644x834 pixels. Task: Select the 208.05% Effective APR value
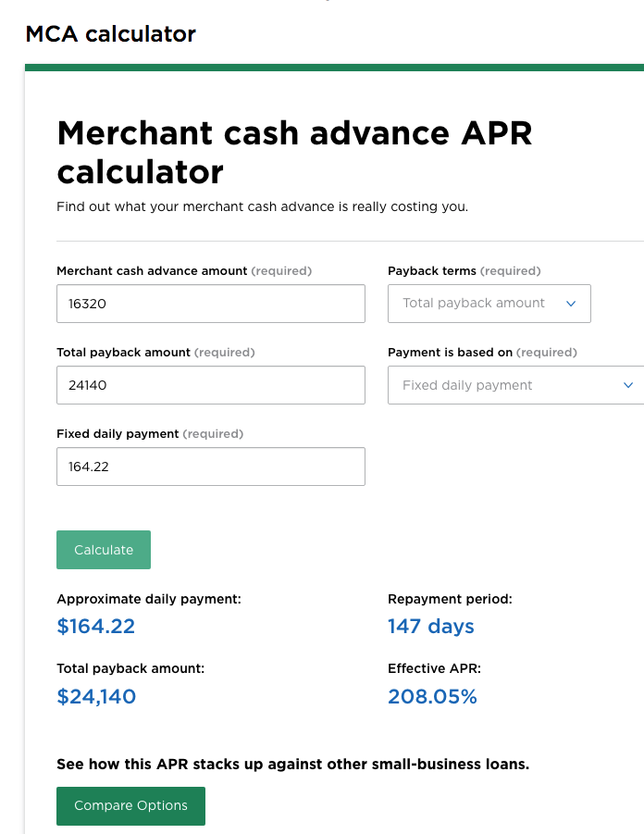pyautogui.click(x=432, y=697)
